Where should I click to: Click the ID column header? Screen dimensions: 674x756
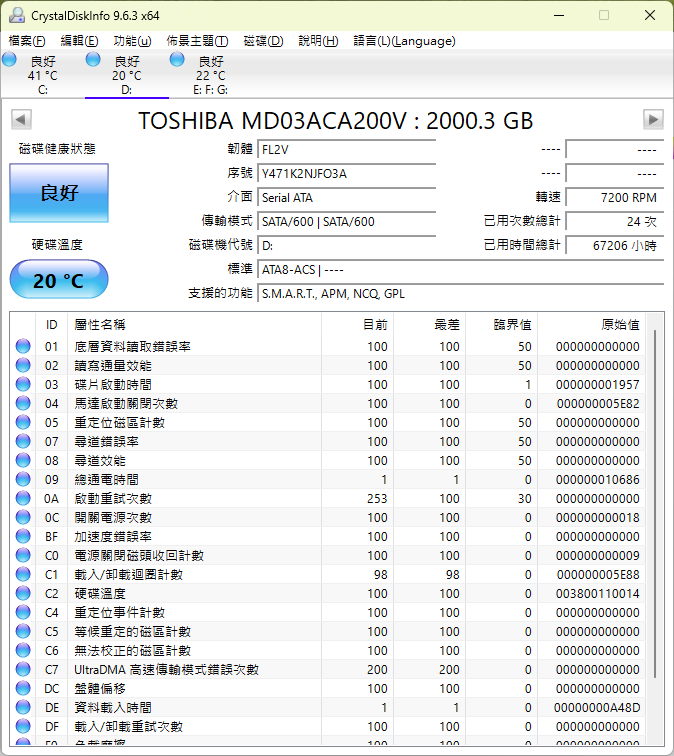pyautogui.click(x=52, y=324)
